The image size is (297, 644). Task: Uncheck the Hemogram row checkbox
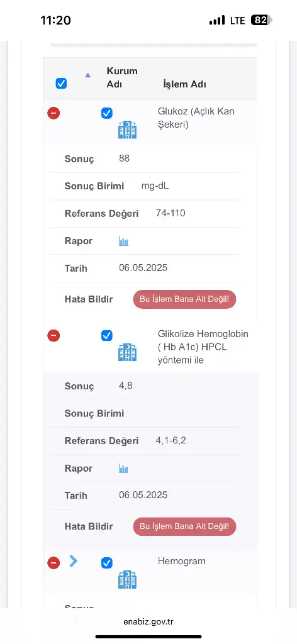click(107, 563)
